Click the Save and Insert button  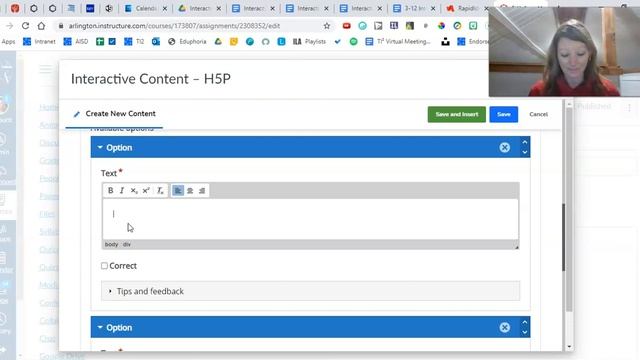(x=457, y=114)
